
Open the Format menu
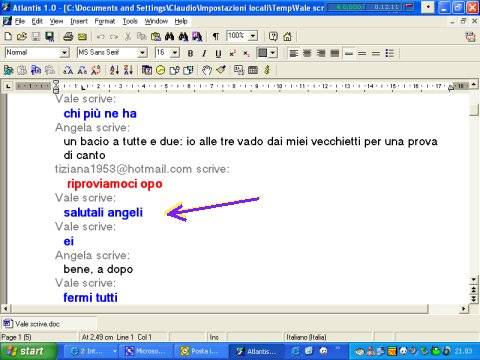click(x=105, y=21)
